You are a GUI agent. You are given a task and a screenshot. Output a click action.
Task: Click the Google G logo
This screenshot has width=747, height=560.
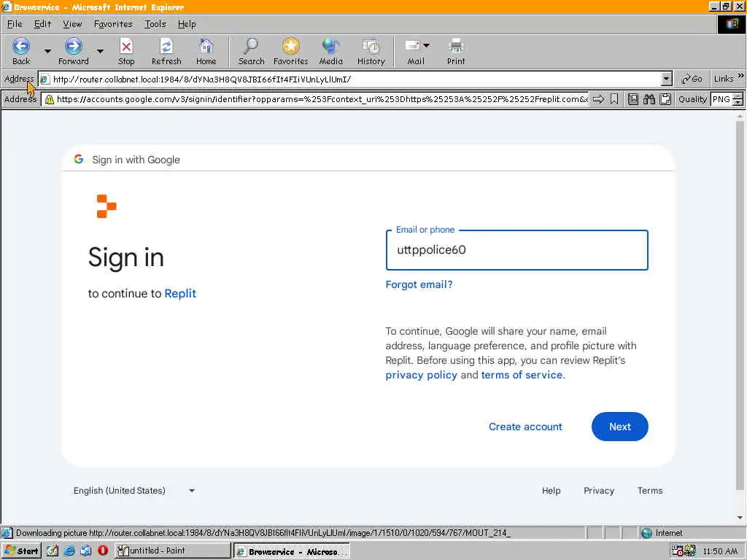[79, 159]
